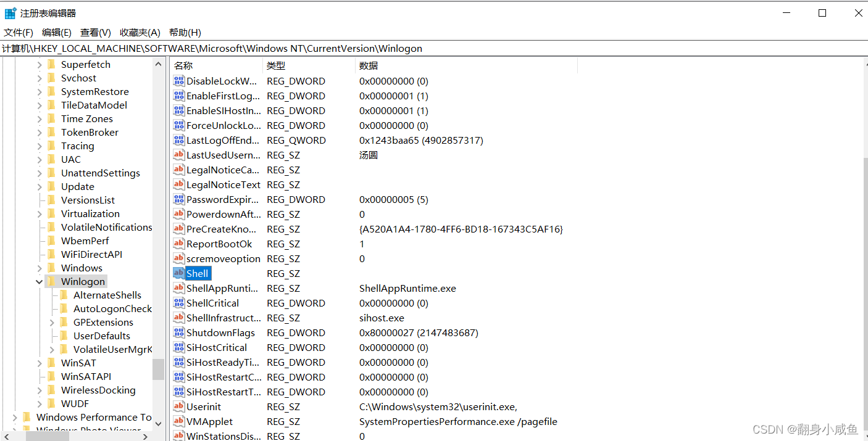
Task: Click the PreCreateKno... string value icon
Action: [x=179, y=229]
